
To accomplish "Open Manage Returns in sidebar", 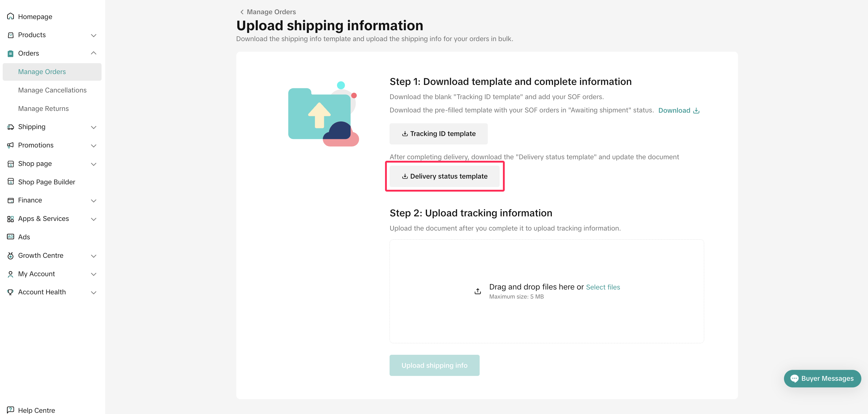I will [x=44, y=108].
